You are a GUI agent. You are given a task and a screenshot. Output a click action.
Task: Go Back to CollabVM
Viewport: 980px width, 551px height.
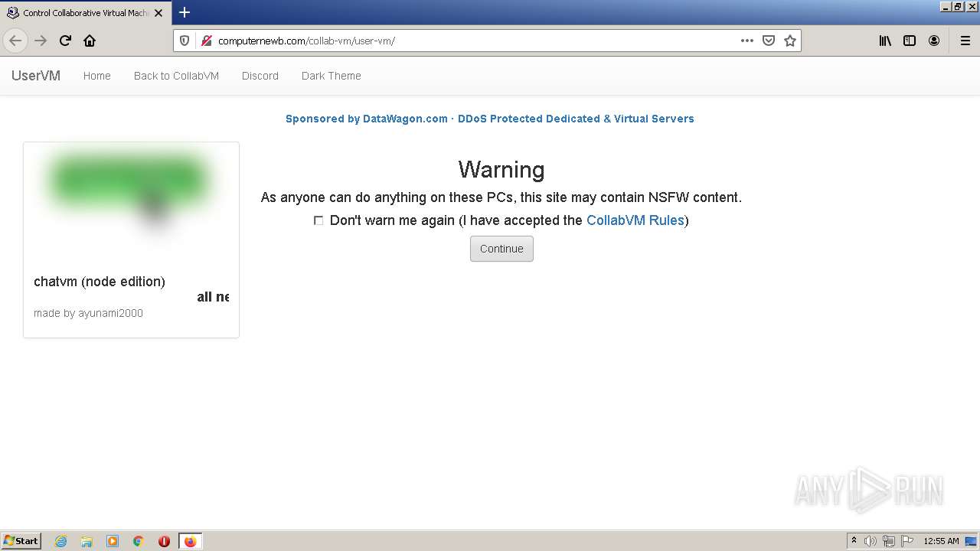tap(176, 76)
